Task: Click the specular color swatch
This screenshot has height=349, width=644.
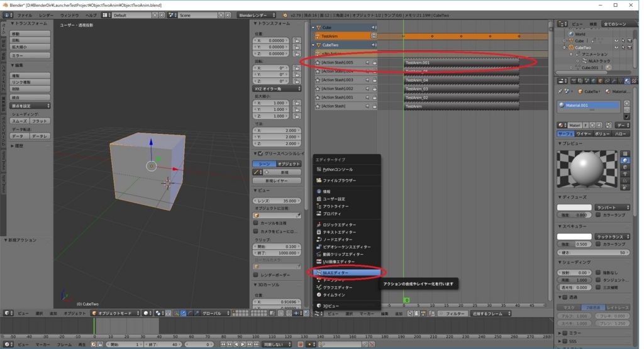Action: [x=574, y=237]
